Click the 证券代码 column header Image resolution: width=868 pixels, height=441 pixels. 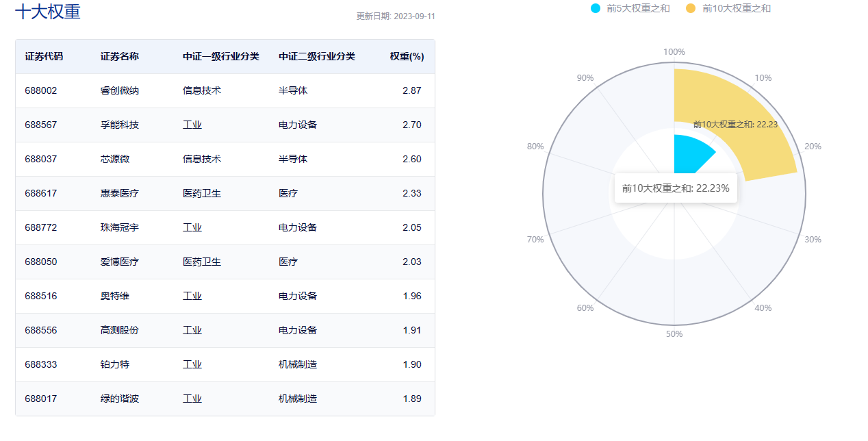[44, 56]
